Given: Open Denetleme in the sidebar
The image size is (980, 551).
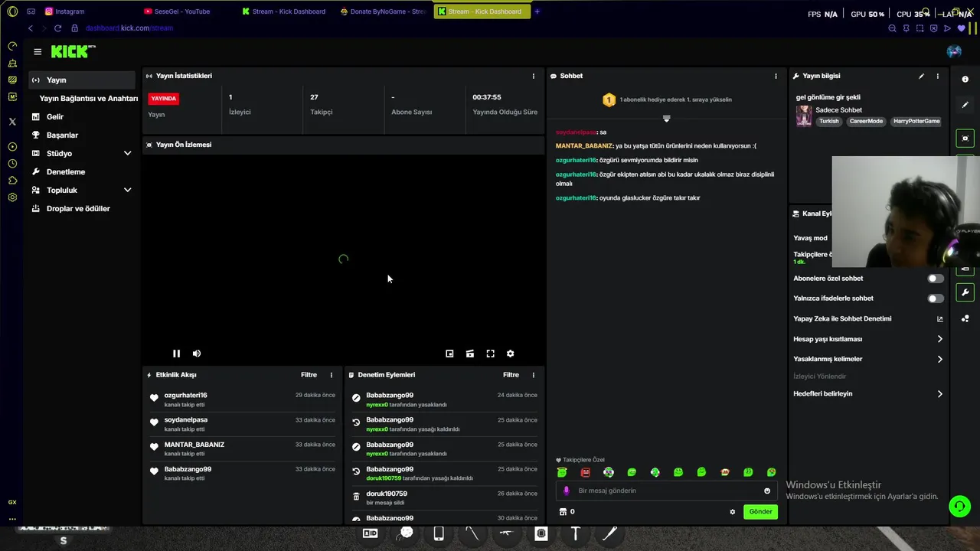Looking at the screenshot, I should (x=66, y=171).
